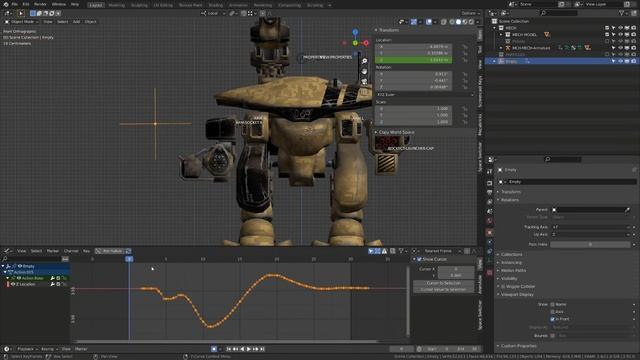Click the Location X value field
The image size is (640, 360).
(x=413, y=47)
